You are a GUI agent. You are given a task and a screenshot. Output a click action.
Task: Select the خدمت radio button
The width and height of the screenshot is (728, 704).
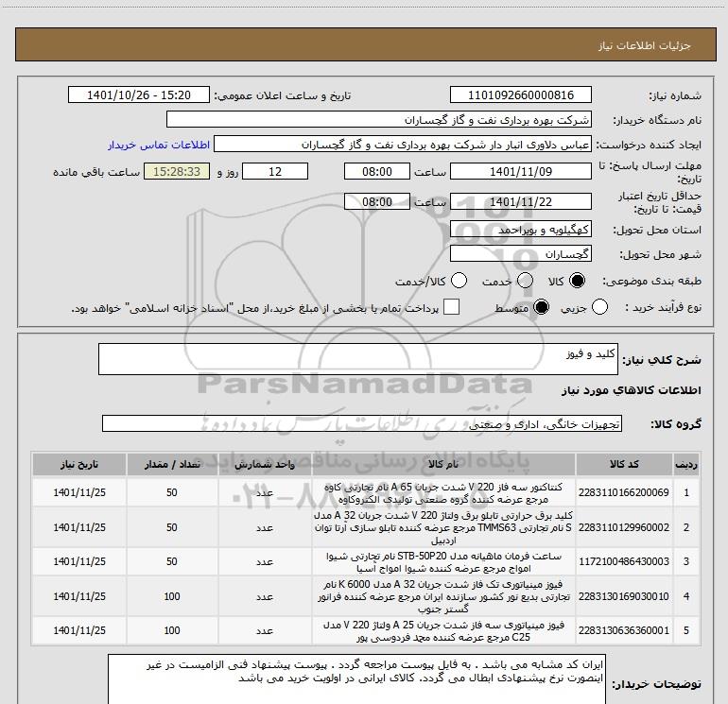(x=525, y=281)
